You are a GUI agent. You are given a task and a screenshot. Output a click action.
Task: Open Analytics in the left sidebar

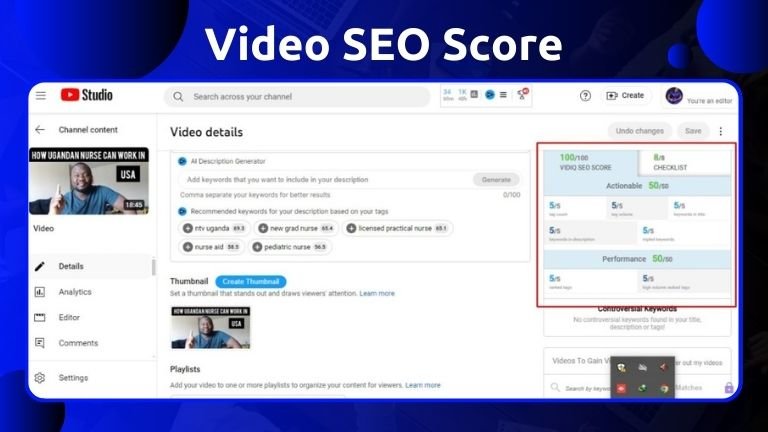74,292
